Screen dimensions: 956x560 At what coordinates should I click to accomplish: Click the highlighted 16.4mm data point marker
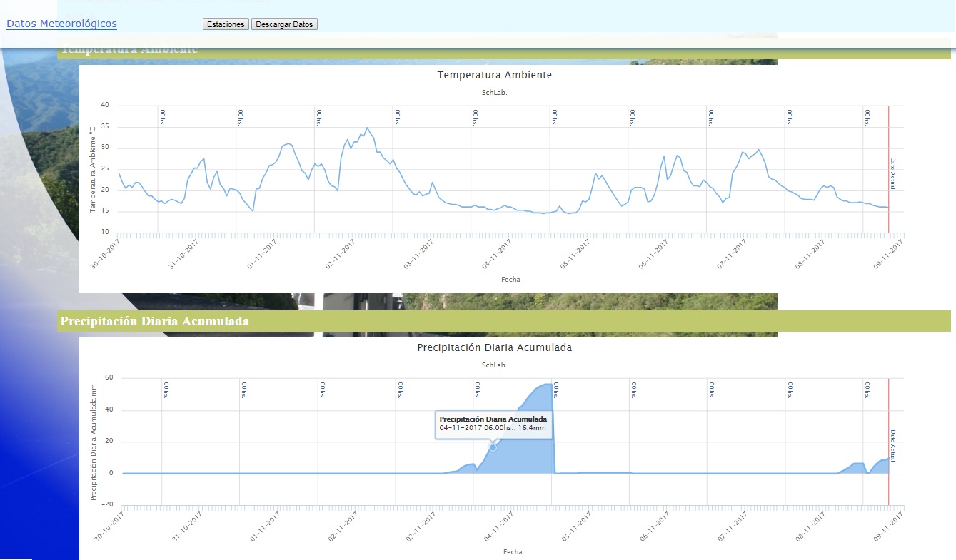tap(493, 447)
